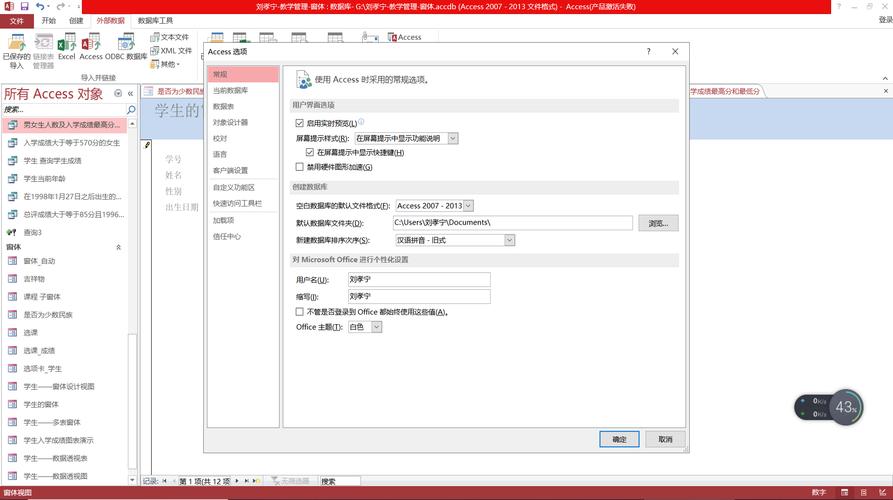The image size is (893, 500).
Task: Open Office 主题 dropdown
Action: [376, 327]
